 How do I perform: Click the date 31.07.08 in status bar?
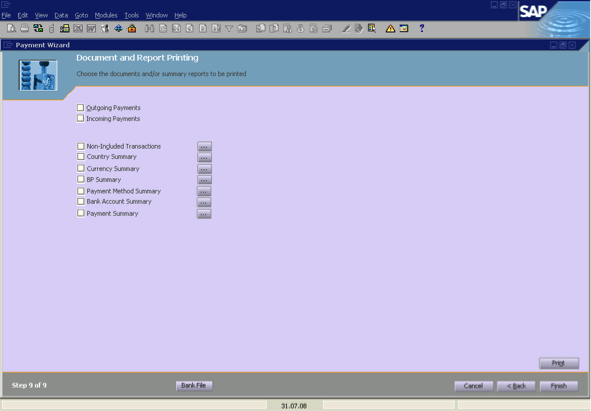tap(294, 406)
